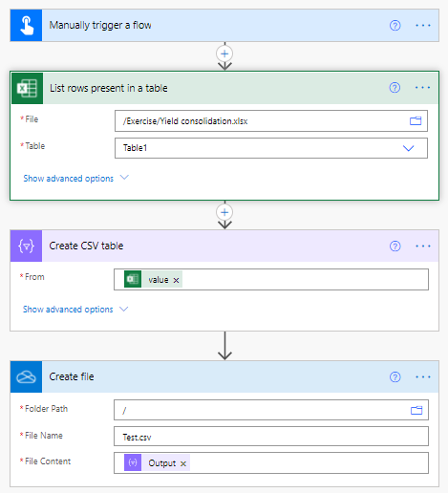Open ellipsis menu of Create file step
The image size is (448, 493).
[423, 377]
